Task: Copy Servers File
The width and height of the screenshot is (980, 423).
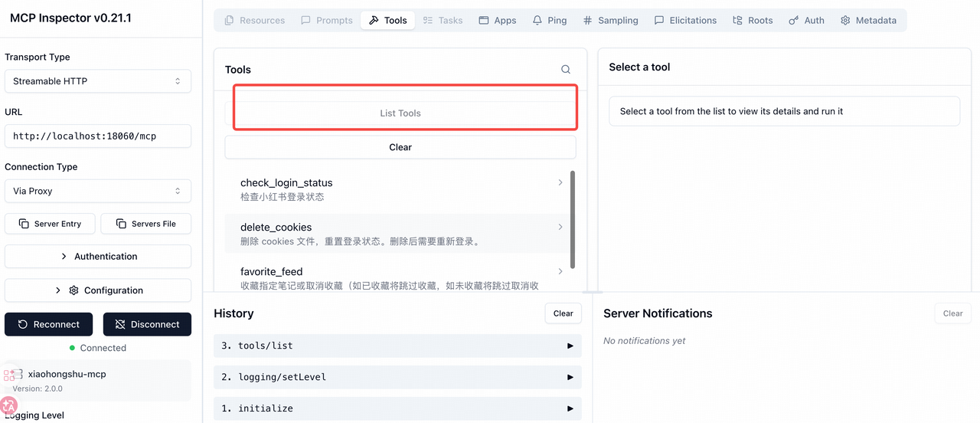Action: pos(145,224)
